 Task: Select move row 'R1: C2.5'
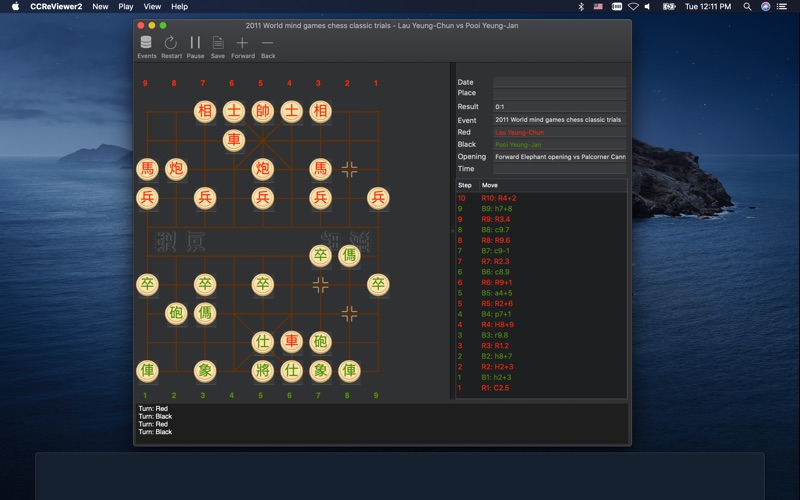coord(541,388)
